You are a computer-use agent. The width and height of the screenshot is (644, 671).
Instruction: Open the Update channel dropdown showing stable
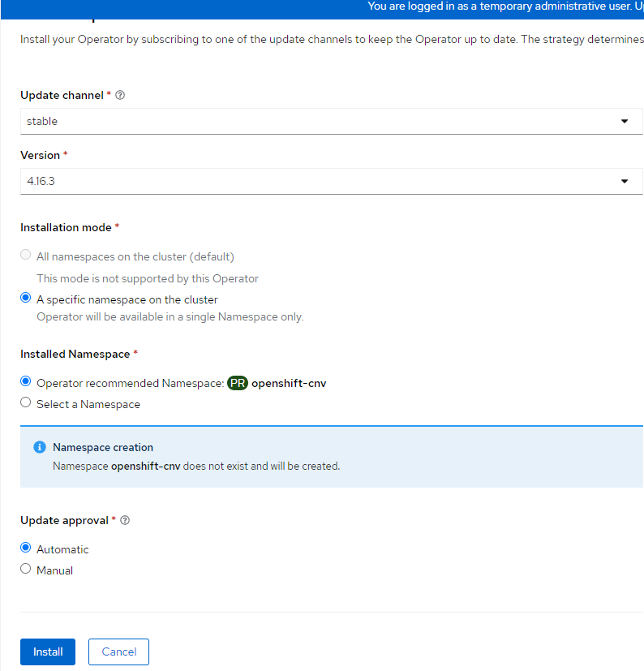331,121
